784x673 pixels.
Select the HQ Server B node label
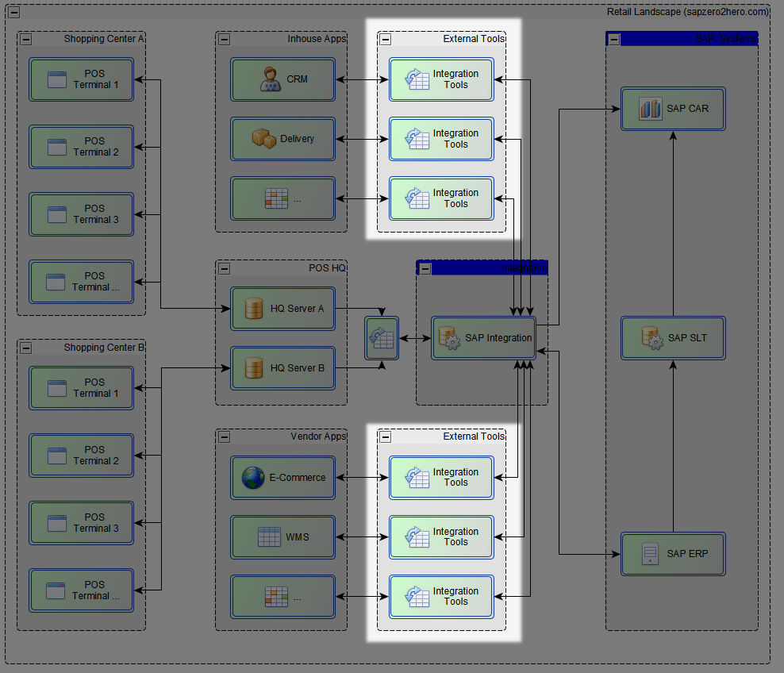[297, 368]
